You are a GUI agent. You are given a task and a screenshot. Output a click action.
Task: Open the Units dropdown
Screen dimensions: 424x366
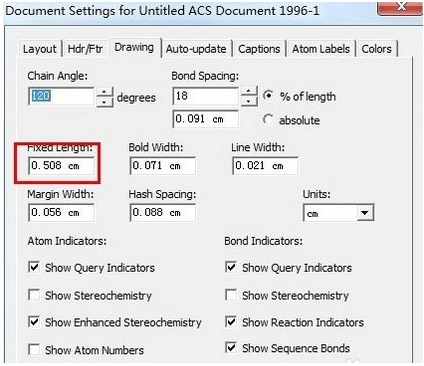click(x=365, y=213)
